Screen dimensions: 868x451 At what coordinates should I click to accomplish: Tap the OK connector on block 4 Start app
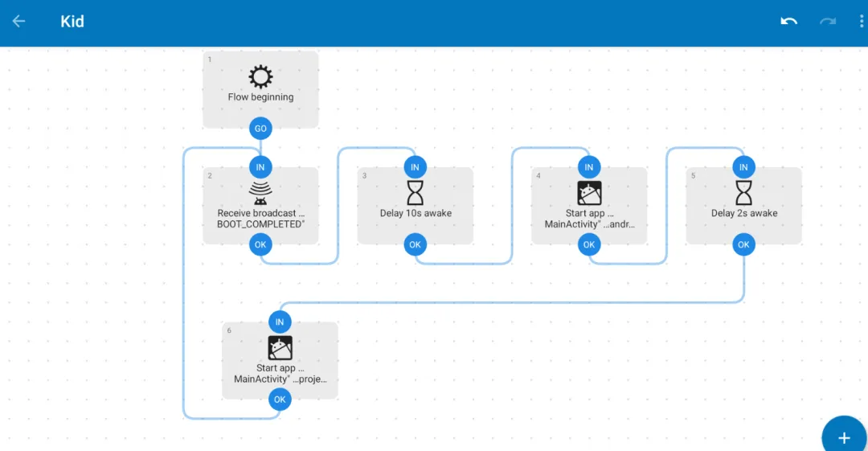(x=589, y=244)
